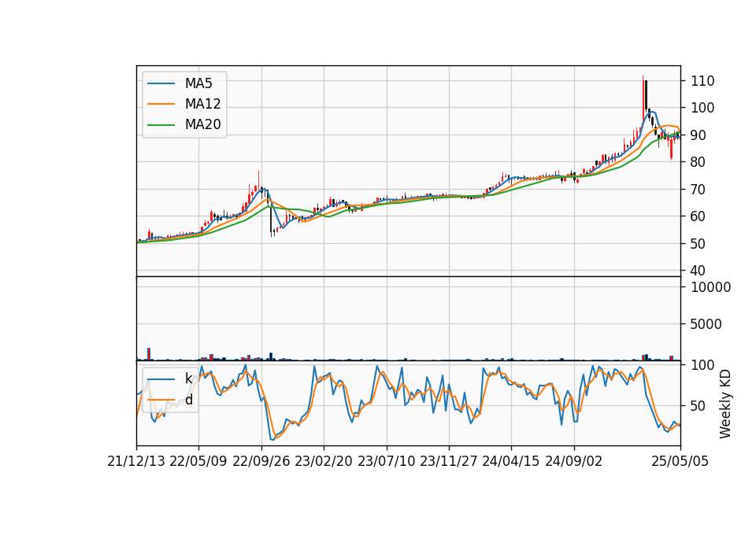The width and height of the screenshot is (756, 543).
Task: Click the 24/04/15 date label
Action: [511, 461]
